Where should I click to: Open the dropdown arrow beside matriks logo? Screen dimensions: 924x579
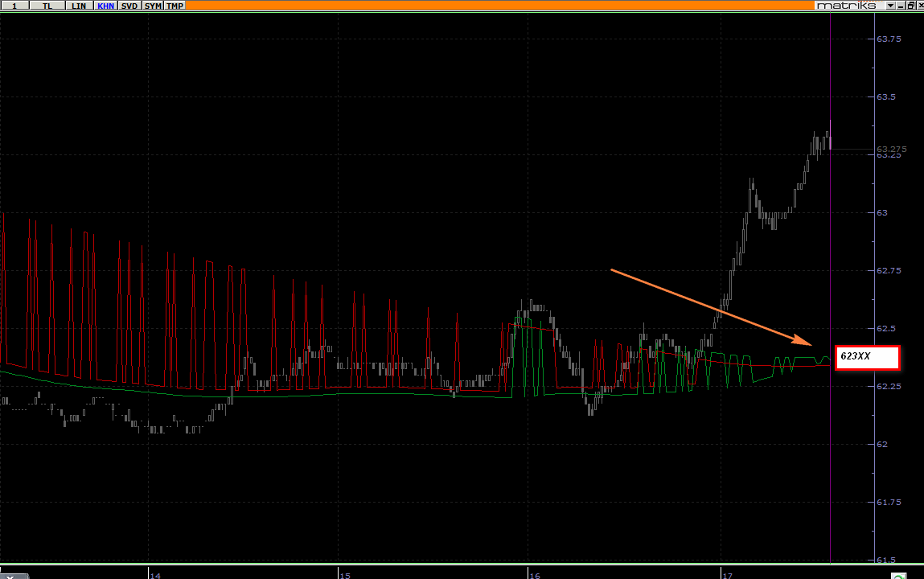(x=891, y=6)
